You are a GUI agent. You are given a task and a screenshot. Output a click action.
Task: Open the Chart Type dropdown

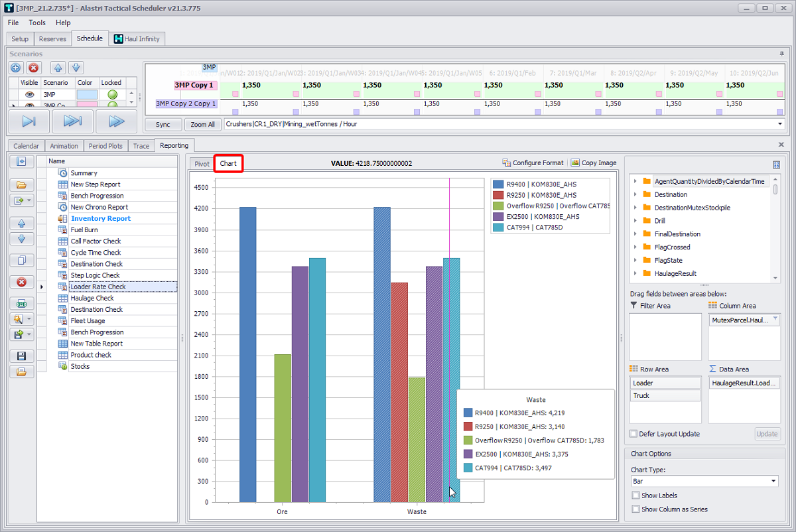coord(773,481)
